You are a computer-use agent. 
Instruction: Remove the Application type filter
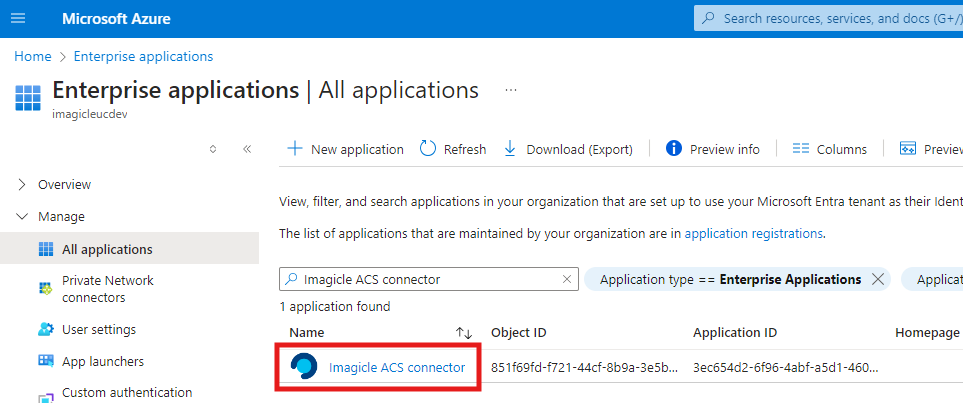878,279
